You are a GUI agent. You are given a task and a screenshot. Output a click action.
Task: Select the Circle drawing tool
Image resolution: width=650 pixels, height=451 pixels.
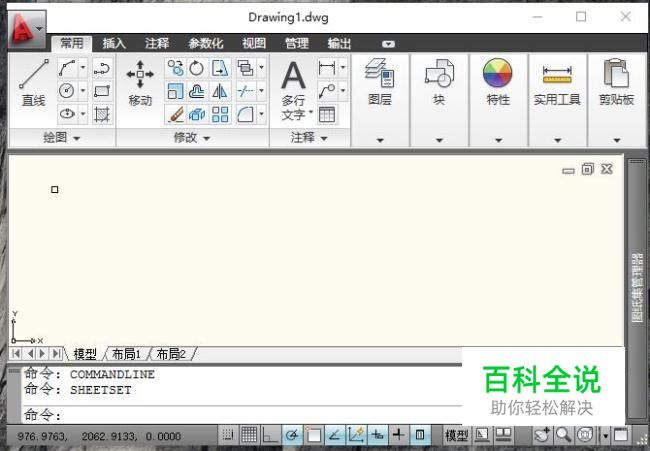[67, 90]
